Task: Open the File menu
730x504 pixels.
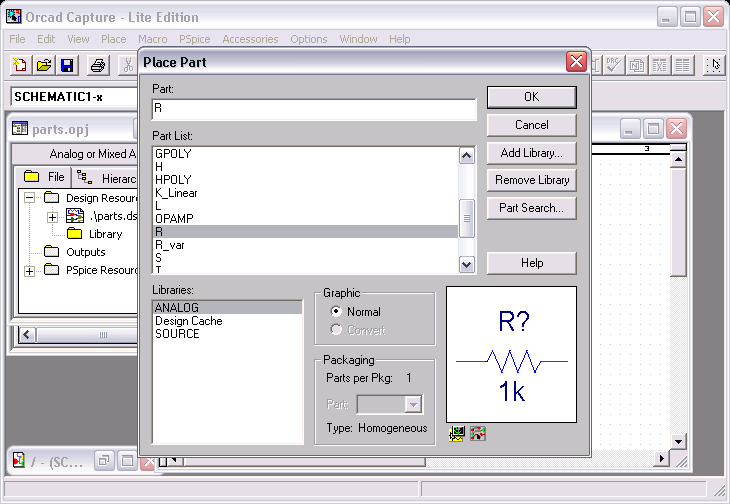Action: [x=17, y=39]
